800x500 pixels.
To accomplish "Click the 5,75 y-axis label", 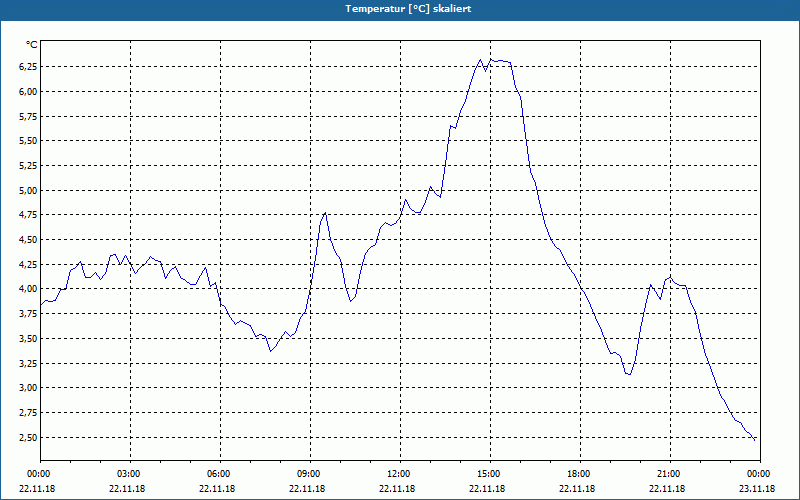I will 29,116.
